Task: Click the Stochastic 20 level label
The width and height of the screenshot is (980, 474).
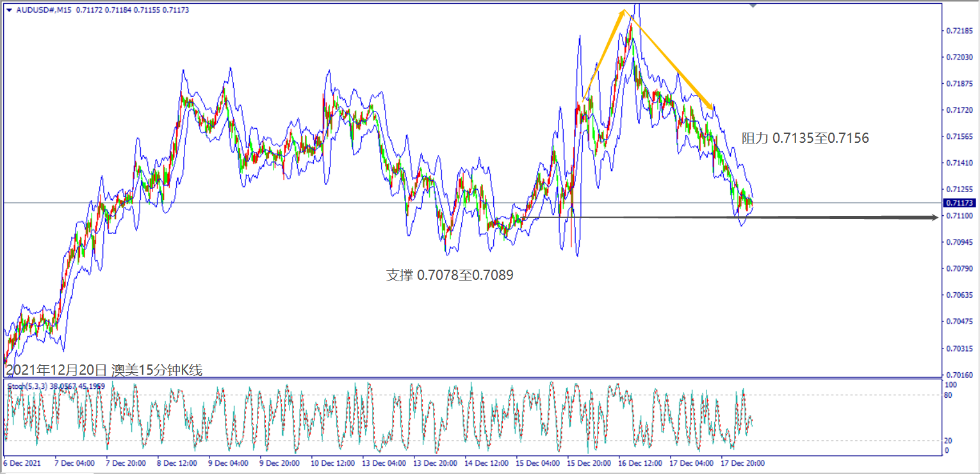Action: [x=949, y=441]
